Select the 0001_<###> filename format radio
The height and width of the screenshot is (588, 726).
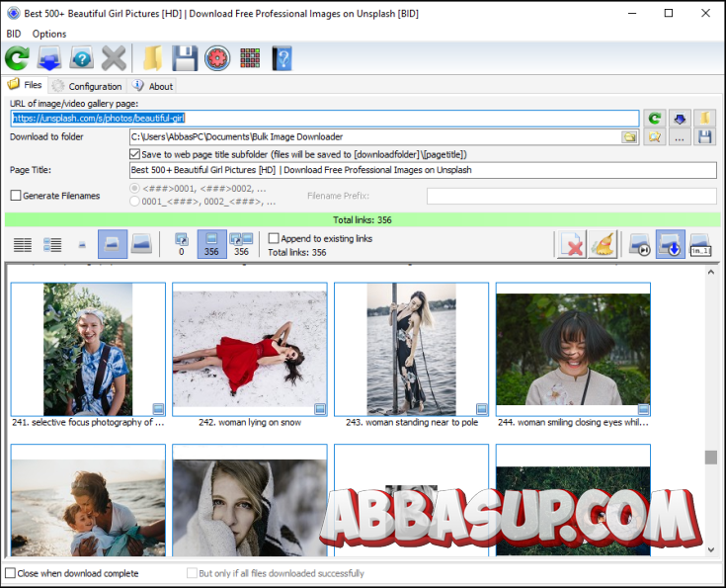(x=134, y=201)
